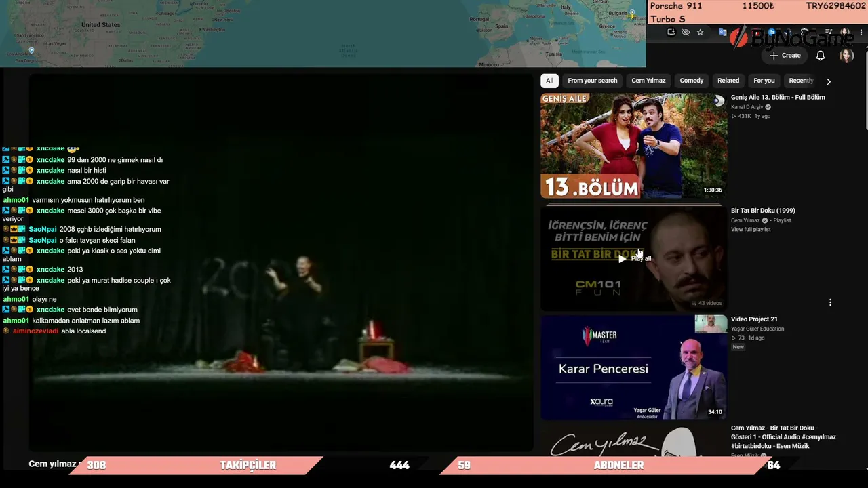
Task: Click Play all on Bir Tat Bir Doku playlist
Action: (x=634, y=258)
